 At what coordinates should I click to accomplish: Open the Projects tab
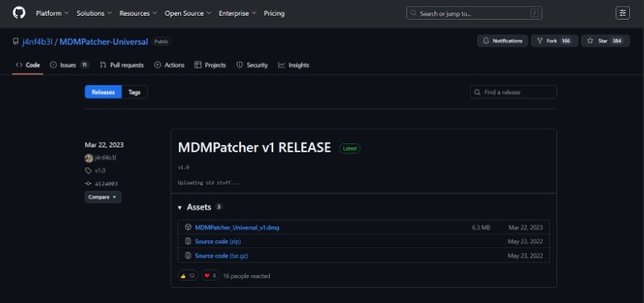210,65
